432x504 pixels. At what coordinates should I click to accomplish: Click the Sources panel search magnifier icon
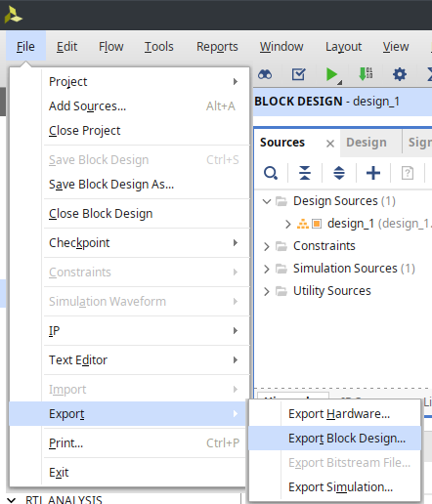pyautogui.click(x=271, y=173)
